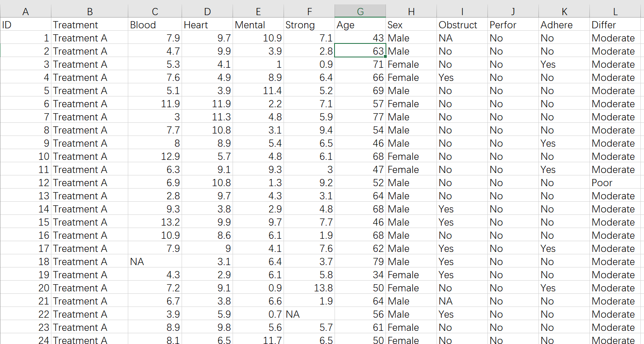Select the Age cell showing 34

(360, 275)
